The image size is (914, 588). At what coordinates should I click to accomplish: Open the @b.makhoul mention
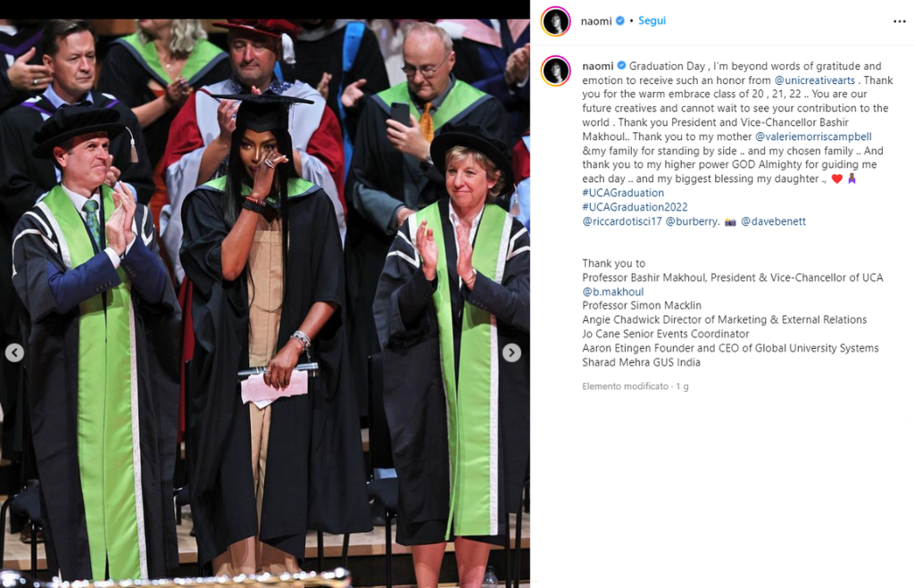(x=612, y=292)
